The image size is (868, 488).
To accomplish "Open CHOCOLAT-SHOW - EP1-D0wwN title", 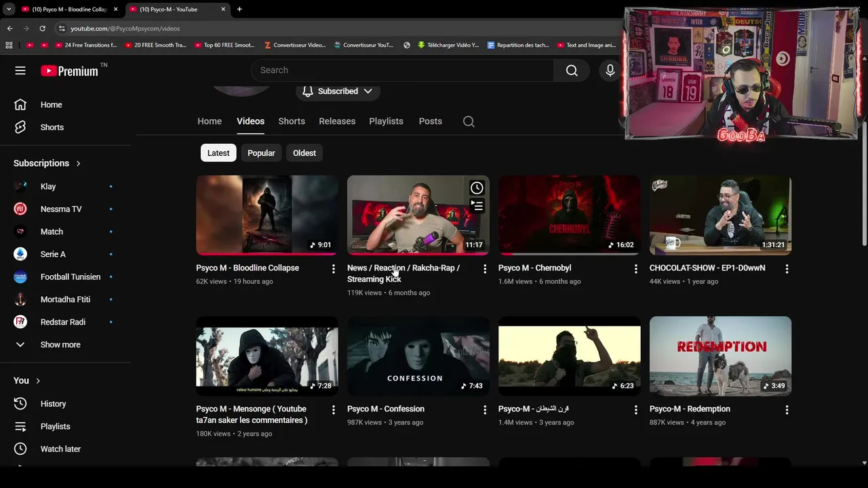I will click(x=707, y=268).
